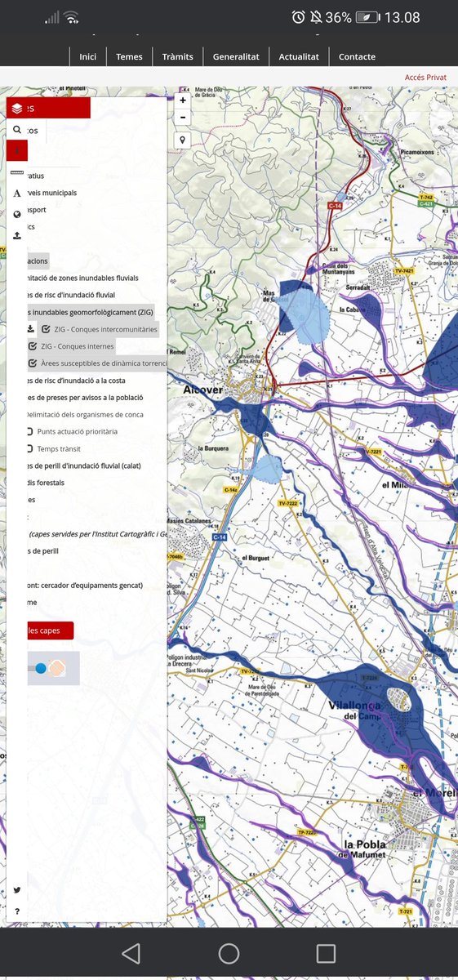Image resolution: width=458 pixels, height=980 pixels.
Task: Expand perill d'inundació fluvial (calat) group
Action: (86, 465)
